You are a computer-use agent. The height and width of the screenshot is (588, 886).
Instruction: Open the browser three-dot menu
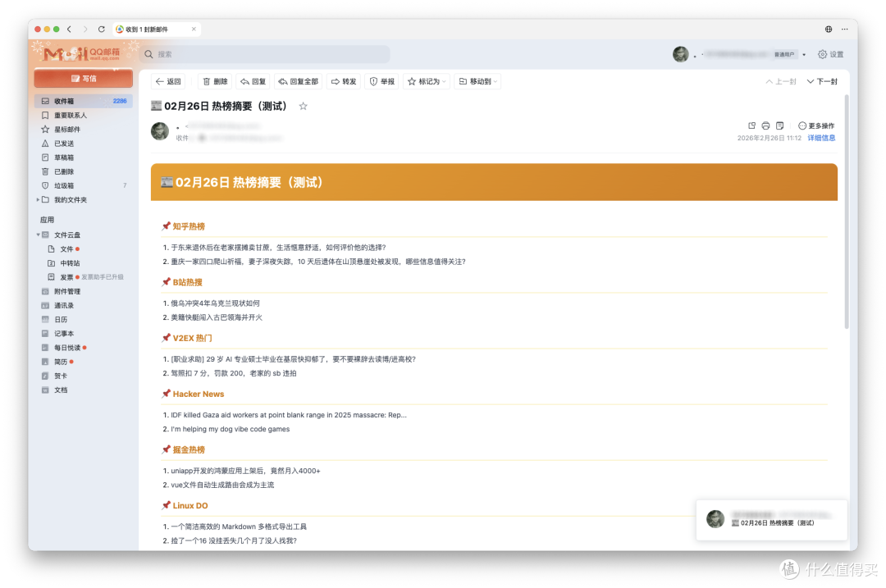pos(845,30)
